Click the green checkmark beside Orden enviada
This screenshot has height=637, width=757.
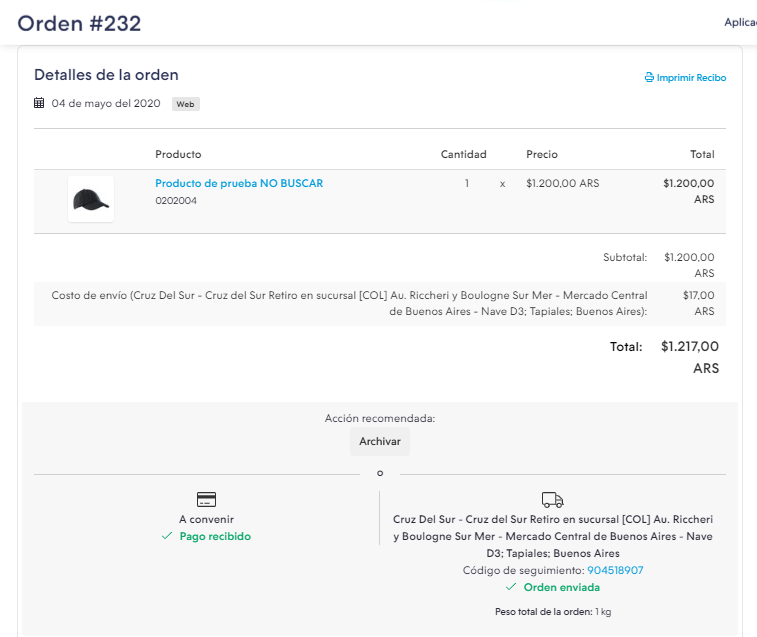511,587
